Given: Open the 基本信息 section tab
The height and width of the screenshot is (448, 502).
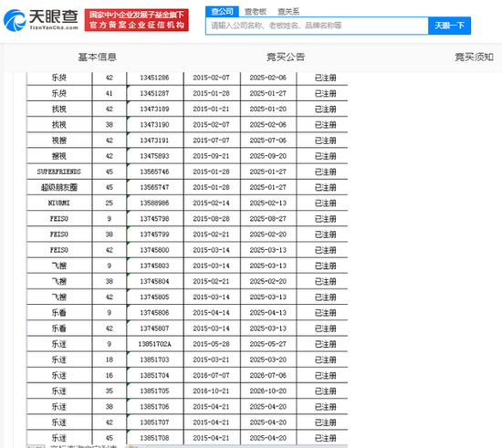Looking at the screenshot, I should [x=98, y=57].
